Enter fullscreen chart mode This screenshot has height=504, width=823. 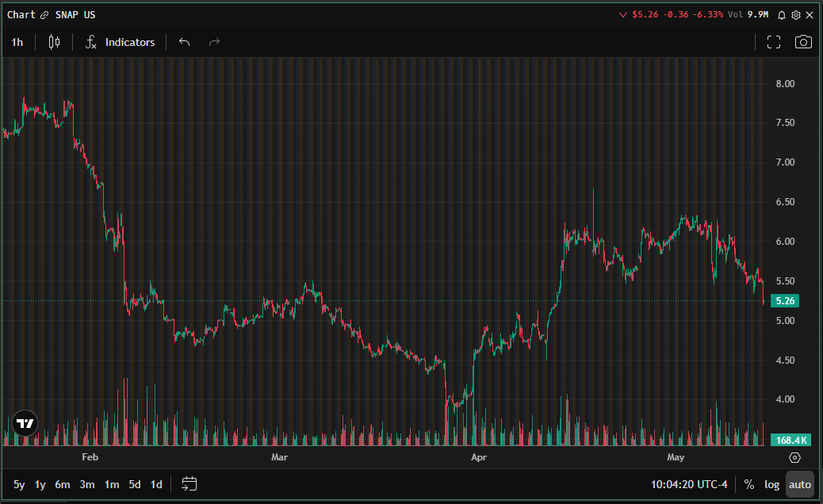point(774,42)
